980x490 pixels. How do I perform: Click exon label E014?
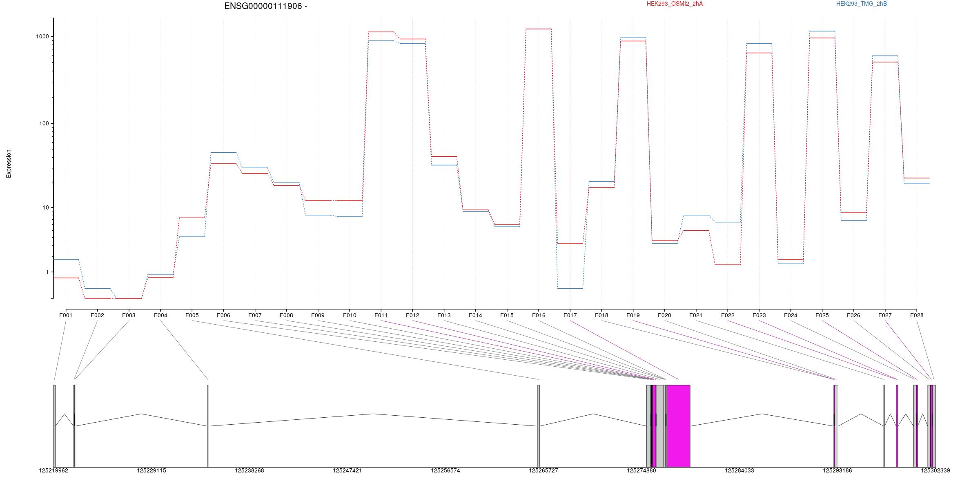[475, 315]
